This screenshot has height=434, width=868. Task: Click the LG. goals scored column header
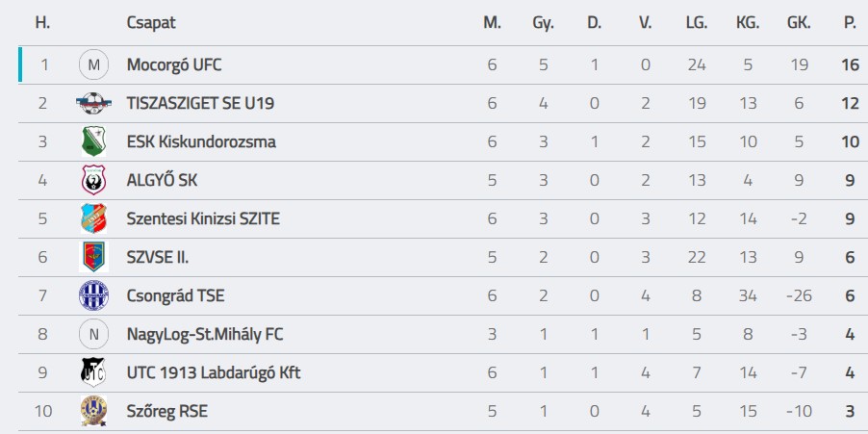(697, 23)
